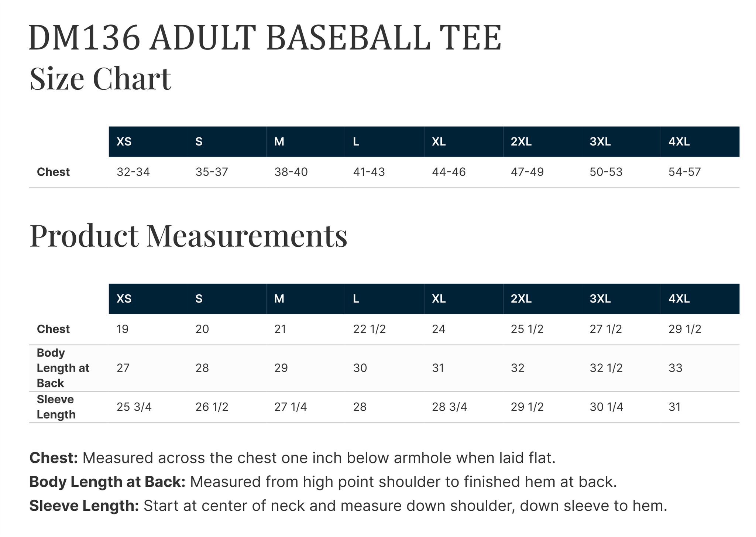Image resolution: width=756 pixels, height=537 pixels.
Task: Click the Product Measurements heading
Action: tap(188, 236)
